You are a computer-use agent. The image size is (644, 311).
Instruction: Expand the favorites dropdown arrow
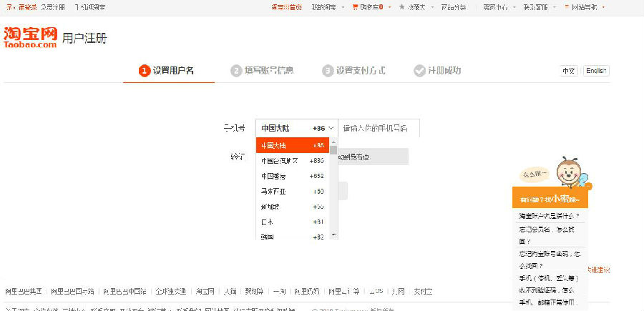click(x=431, y=7)
